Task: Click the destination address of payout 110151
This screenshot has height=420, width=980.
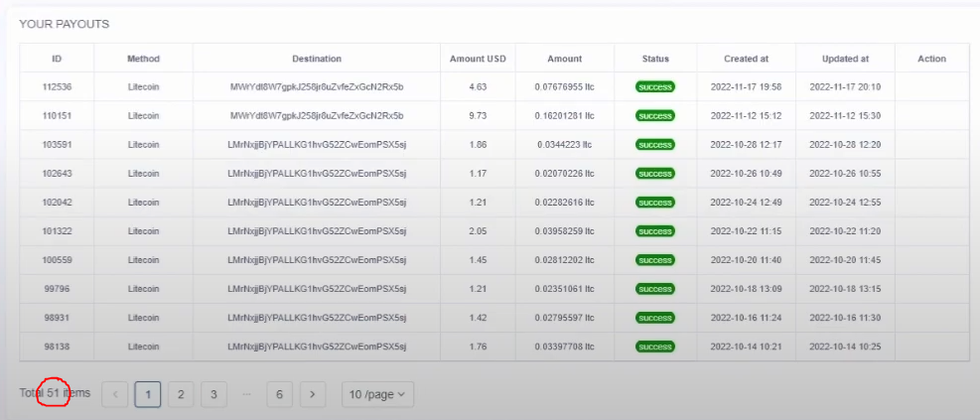Action: (x=317, y=115)
